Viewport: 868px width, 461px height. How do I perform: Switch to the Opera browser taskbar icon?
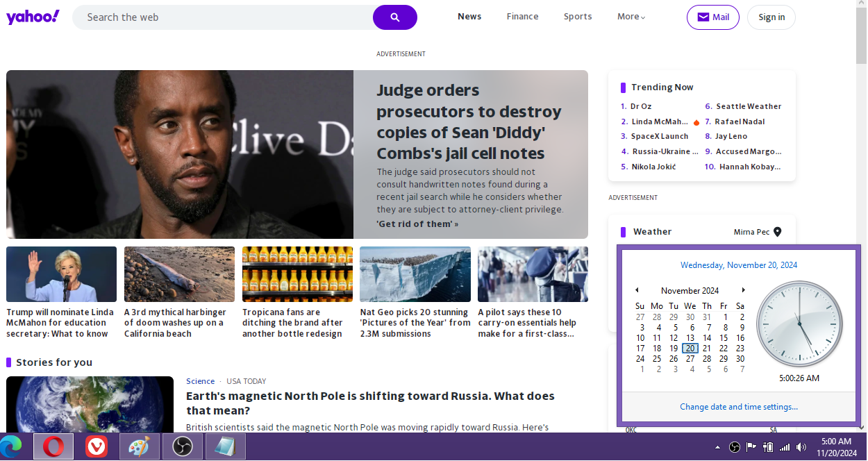tap(53, 446)
